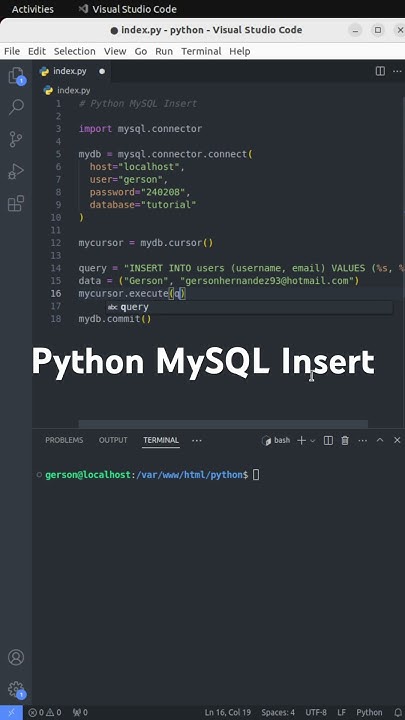Screen dimensions: 405x720
Task: Click the user="gerson" code line
Action: click(129, 180)
